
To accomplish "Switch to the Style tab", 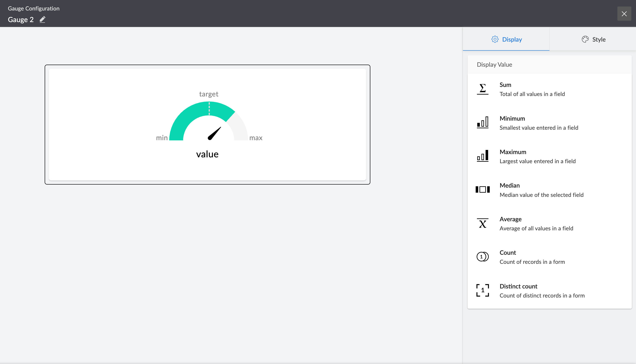I will coord(593,39).
